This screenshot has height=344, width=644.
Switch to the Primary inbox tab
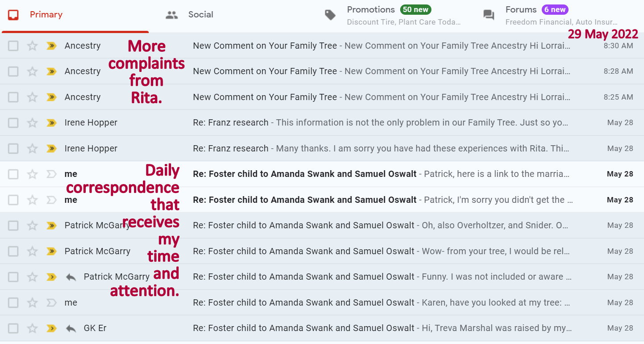pyautogui.click(x=46, y=15)
